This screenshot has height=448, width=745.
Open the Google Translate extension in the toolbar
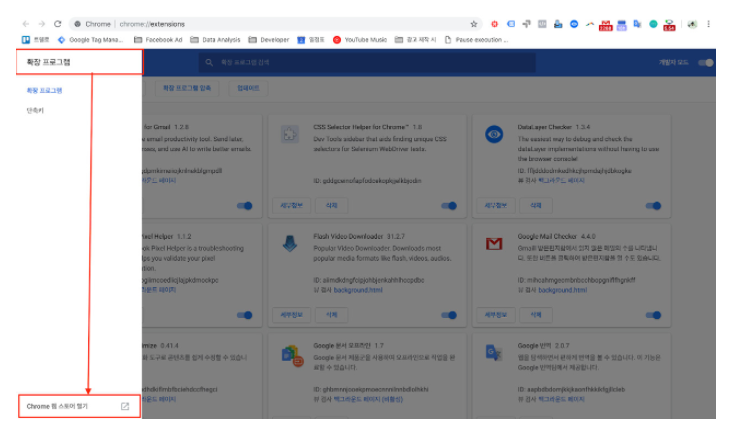637,24
